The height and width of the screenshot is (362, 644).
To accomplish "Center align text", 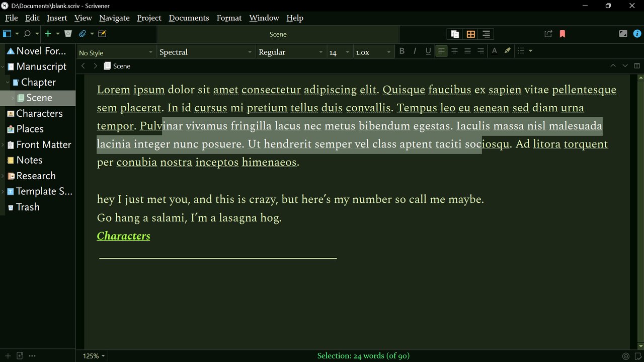I will 454,51.
